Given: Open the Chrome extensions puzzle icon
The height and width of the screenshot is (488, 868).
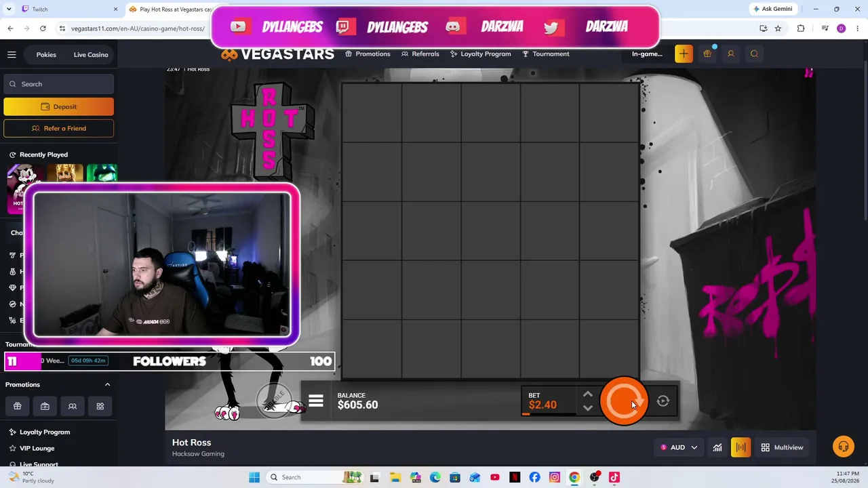Looking at the screenshot, I should tap(801, 28).
